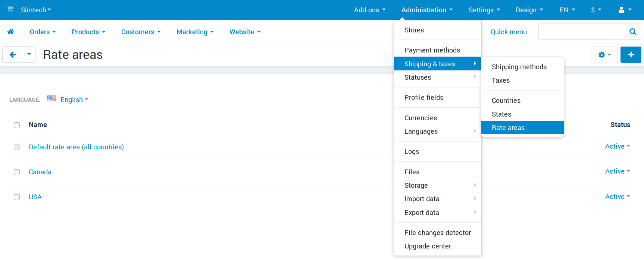This screenshot has width=644, height=260.
Task: Select Profile fields menu item
Action: click(438, 98)
